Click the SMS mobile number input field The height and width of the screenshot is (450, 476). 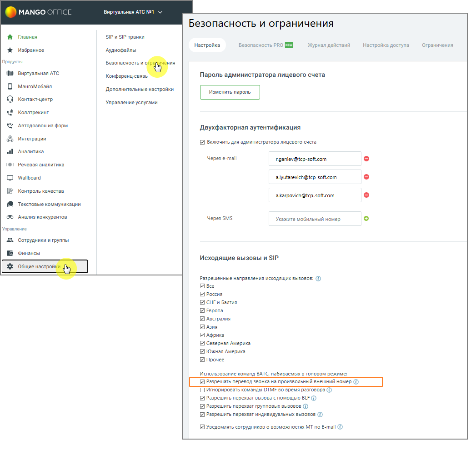pos(315,219)
